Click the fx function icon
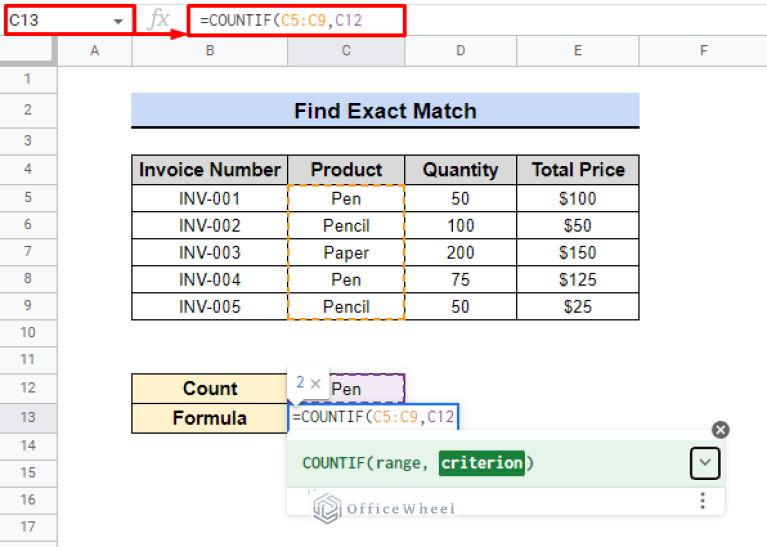Screen dimensions: 767x547 [x=158, y=20]
